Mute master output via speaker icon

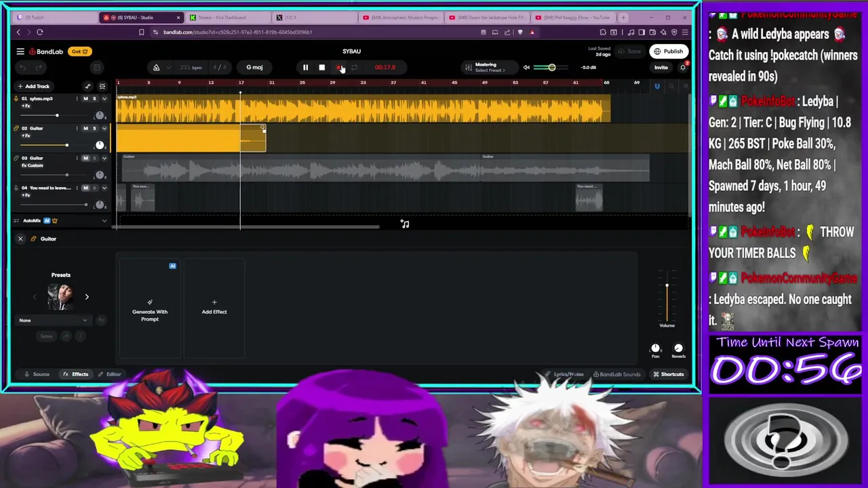526,67
